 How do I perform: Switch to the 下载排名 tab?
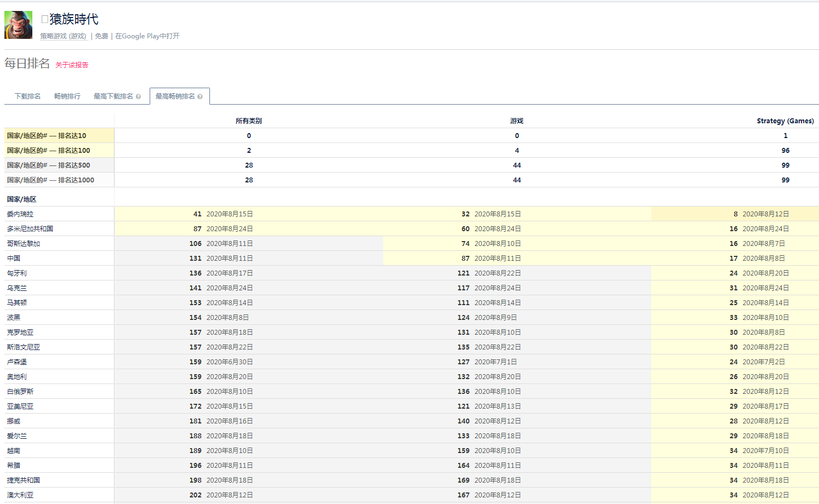pos(27,96)
